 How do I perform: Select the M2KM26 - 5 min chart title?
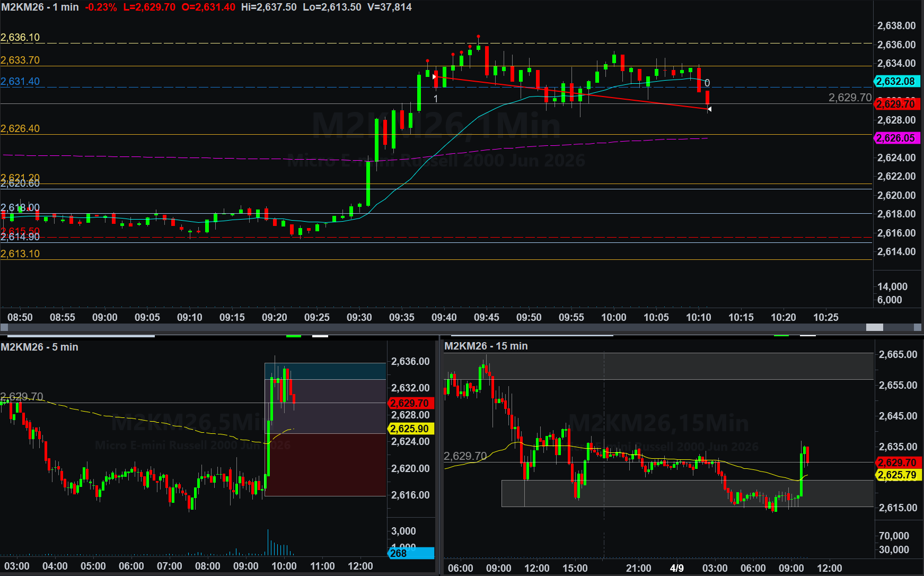(40, 347)
